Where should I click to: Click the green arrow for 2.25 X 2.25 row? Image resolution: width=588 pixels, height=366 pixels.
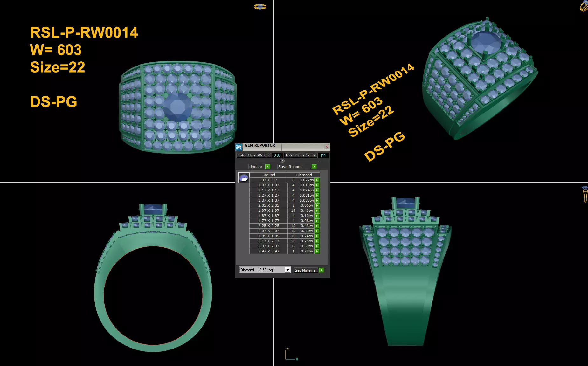click(317, 226)
